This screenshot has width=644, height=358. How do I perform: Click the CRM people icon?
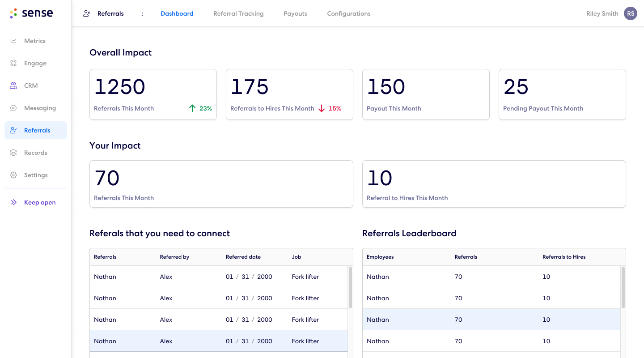tap(13, 85)
